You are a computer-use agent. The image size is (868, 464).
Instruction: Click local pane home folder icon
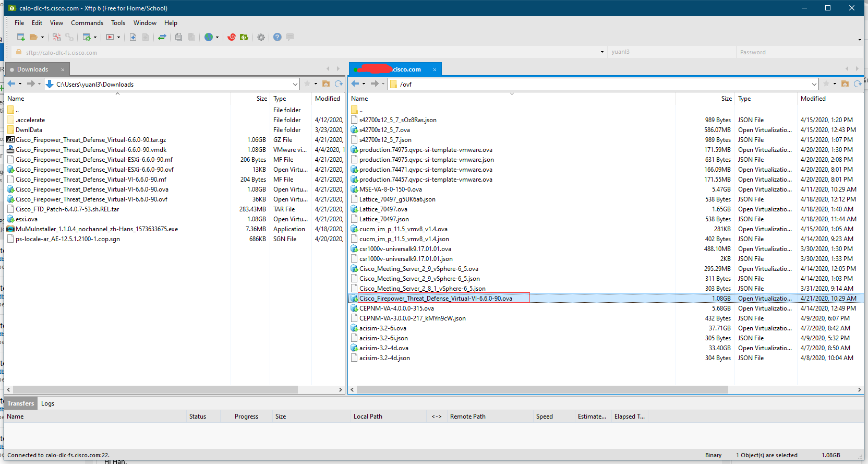pos(326,84)
